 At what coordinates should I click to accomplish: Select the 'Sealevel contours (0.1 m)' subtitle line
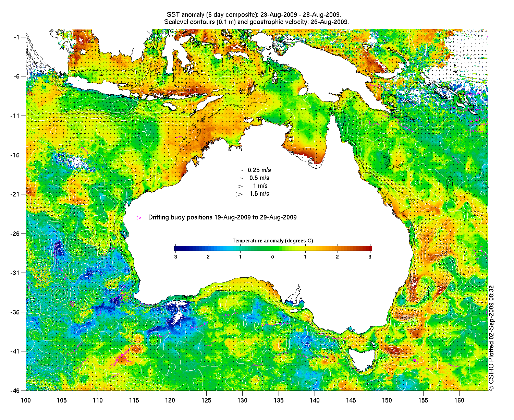click(x=256, y=22)
